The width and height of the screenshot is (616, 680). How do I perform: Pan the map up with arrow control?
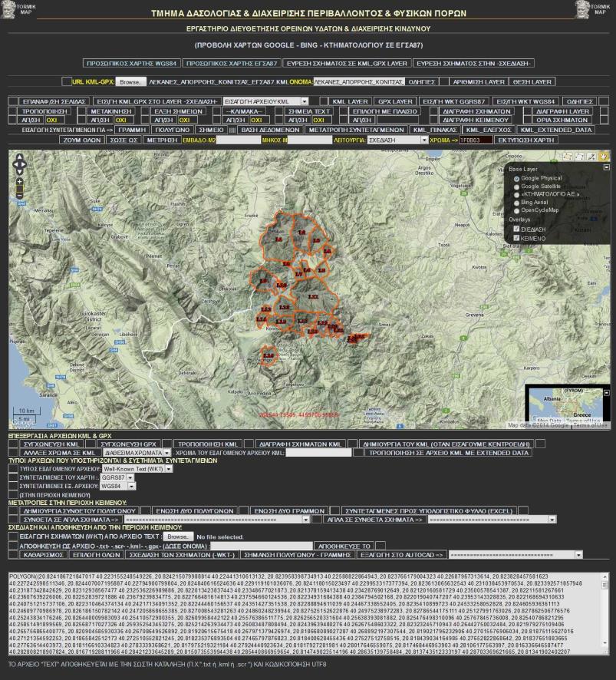pyautogui.click(x=19, y=158)
